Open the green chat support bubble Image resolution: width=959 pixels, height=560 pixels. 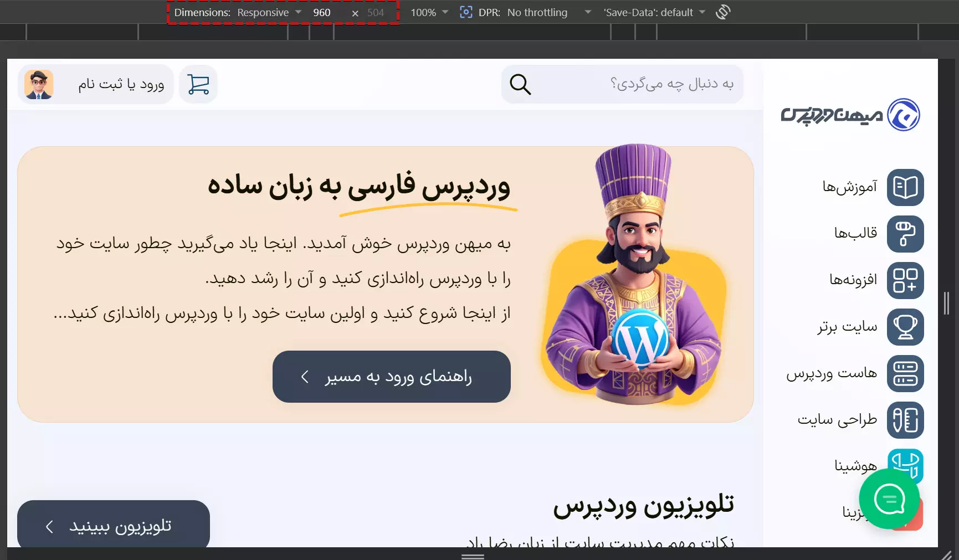pos(889,499)
